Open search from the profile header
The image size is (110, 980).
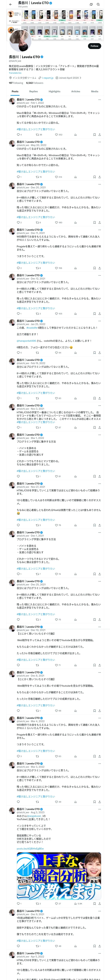pyautogui.click(x=98, y=5)
